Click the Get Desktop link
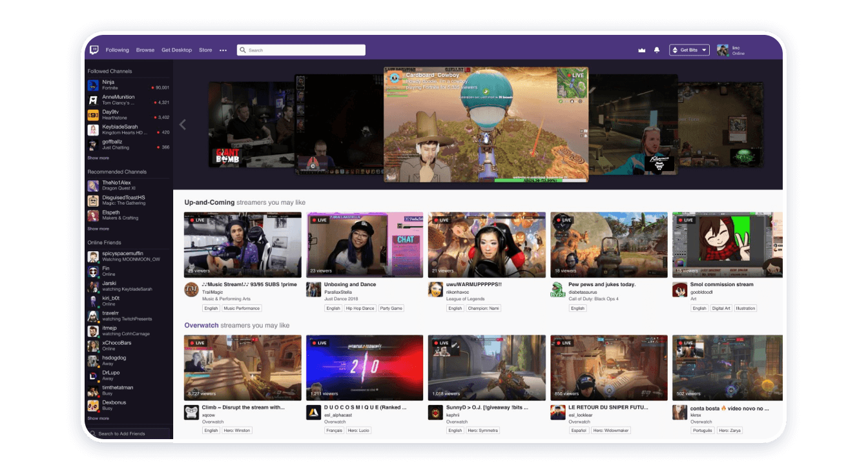Screen dimensions: 868x474 tap(176, 50)
